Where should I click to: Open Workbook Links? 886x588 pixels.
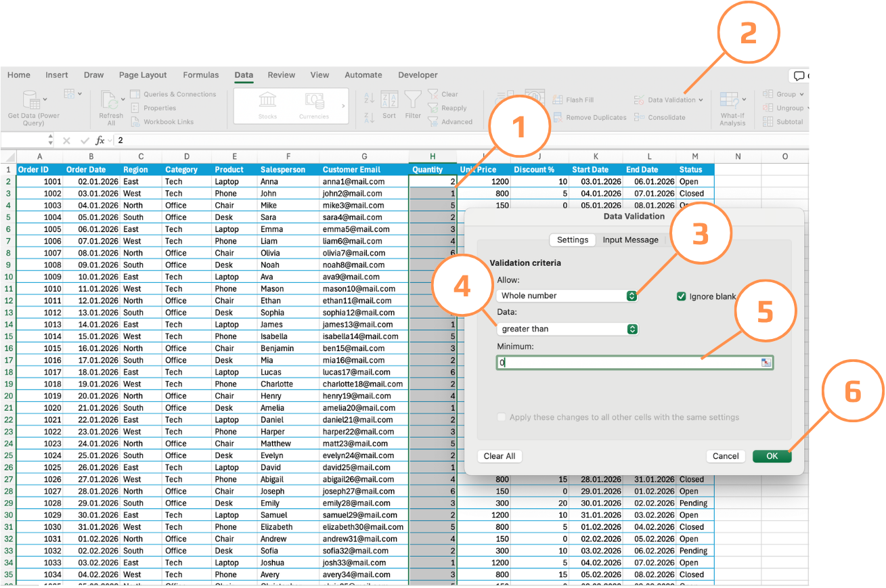[161, 122]
